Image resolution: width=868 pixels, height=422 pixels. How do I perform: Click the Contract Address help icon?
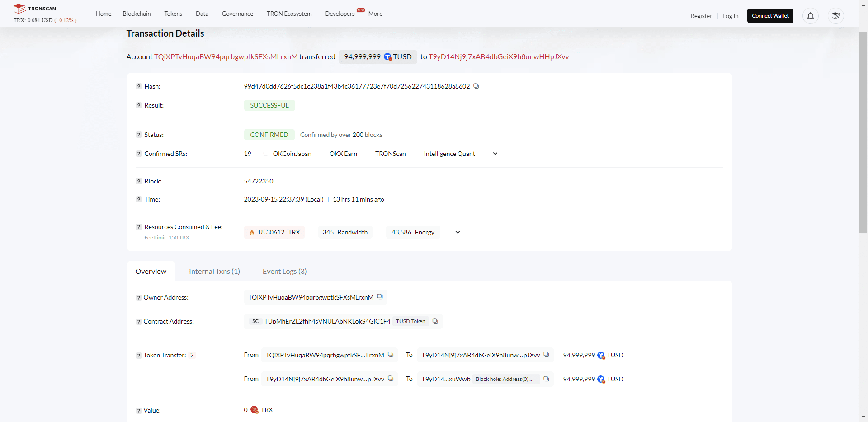click(139, 322)
